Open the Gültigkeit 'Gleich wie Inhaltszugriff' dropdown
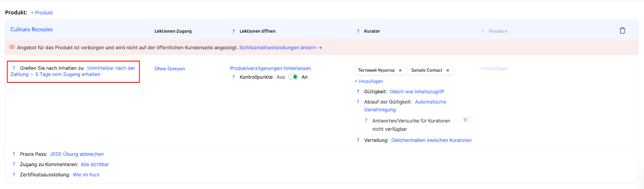The image size is (644, 189). tap(417, 92)
